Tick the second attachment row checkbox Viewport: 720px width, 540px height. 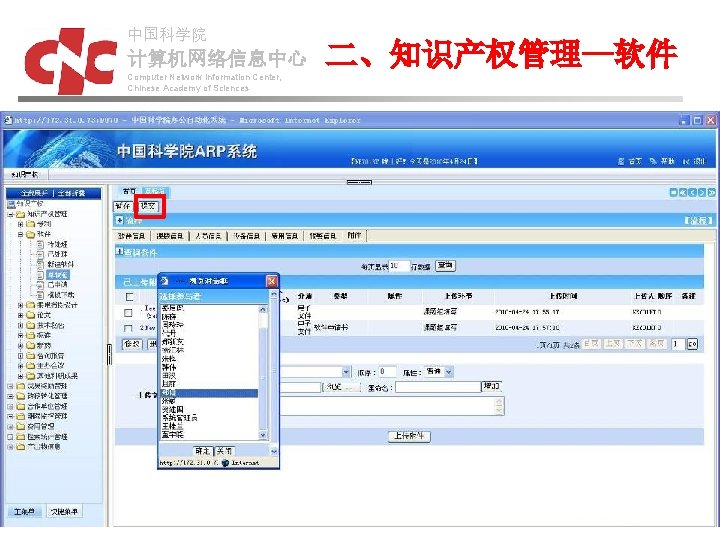click(x=128, y=328)
